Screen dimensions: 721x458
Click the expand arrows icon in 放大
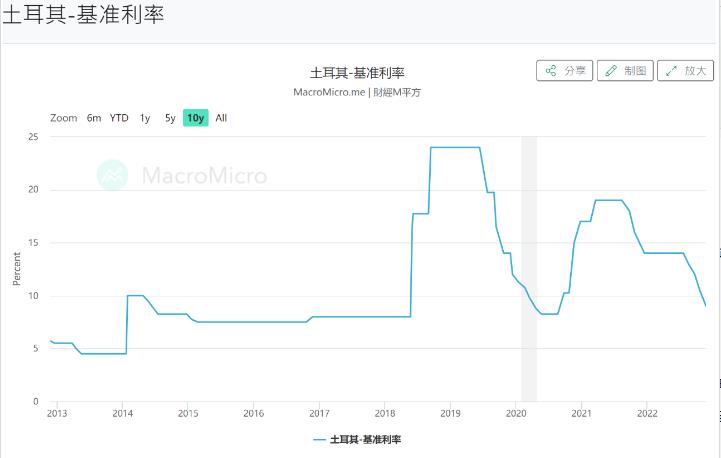(x=671, y=71)
